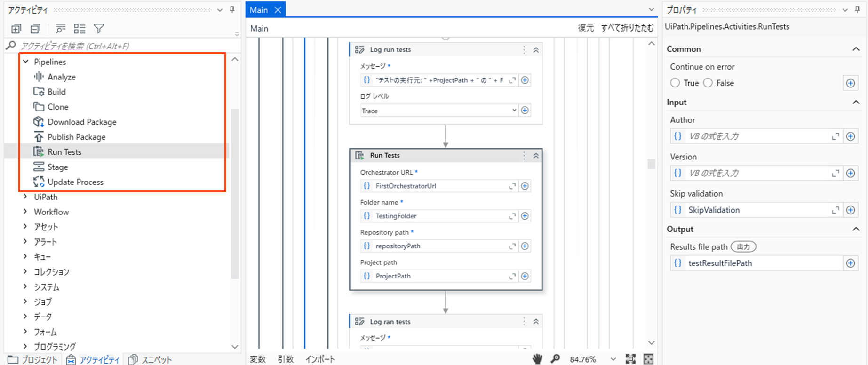The image size is (868, 365).
Task: Open expression editor for Orchestrator URL
Action: (512, 186)
